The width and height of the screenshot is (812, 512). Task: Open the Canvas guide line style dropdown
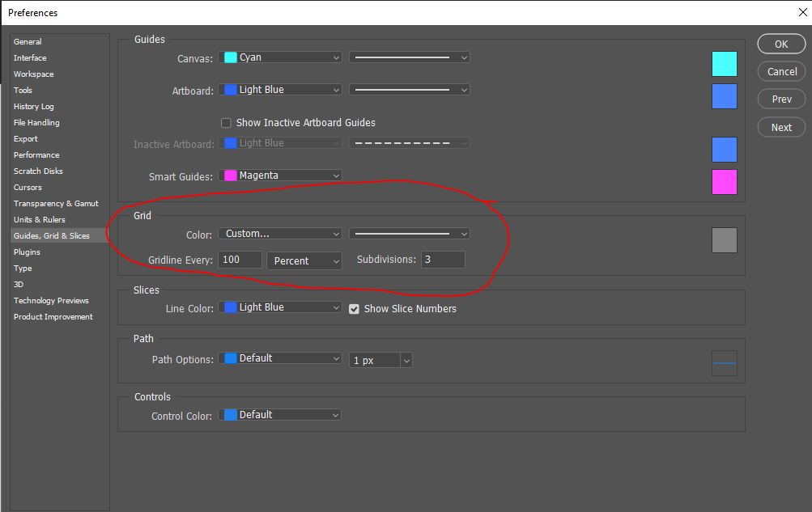(x=409, y=57)
